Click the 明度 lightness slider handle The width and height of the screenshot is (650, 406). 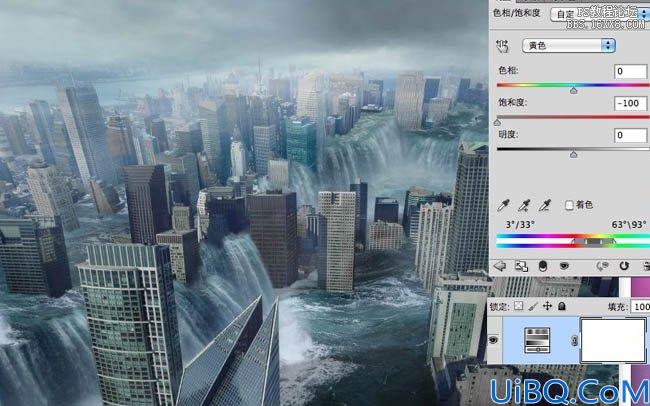click(573, 155)
